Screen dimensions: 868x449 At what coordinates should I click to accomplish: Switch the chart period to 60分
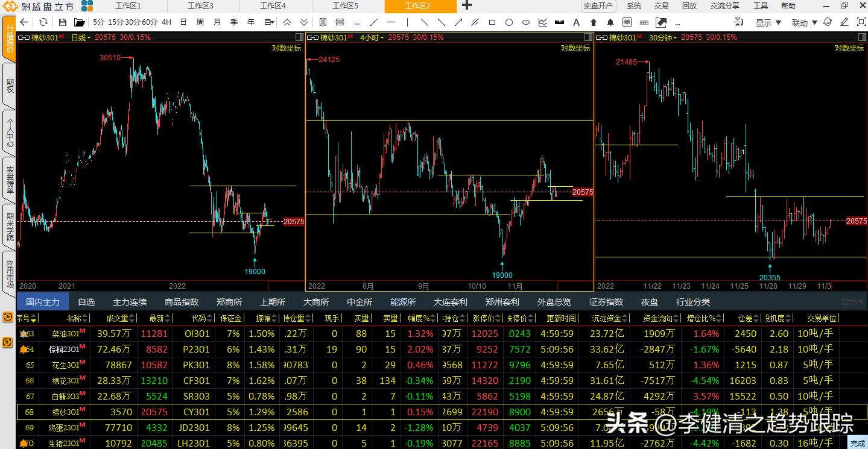pos(149,22)
